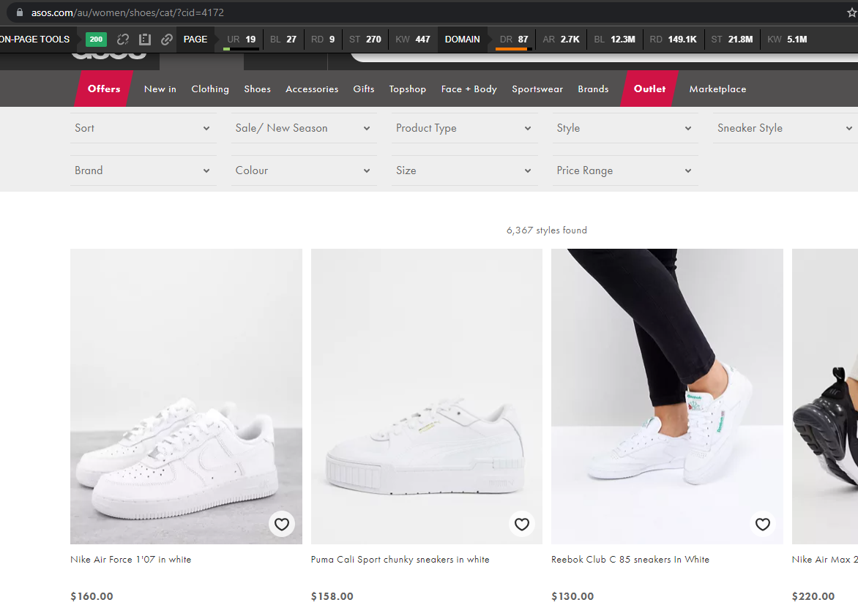Open the Colour filter dropdown
Viewport: 858px width, 616px height.
coord(304,170)
